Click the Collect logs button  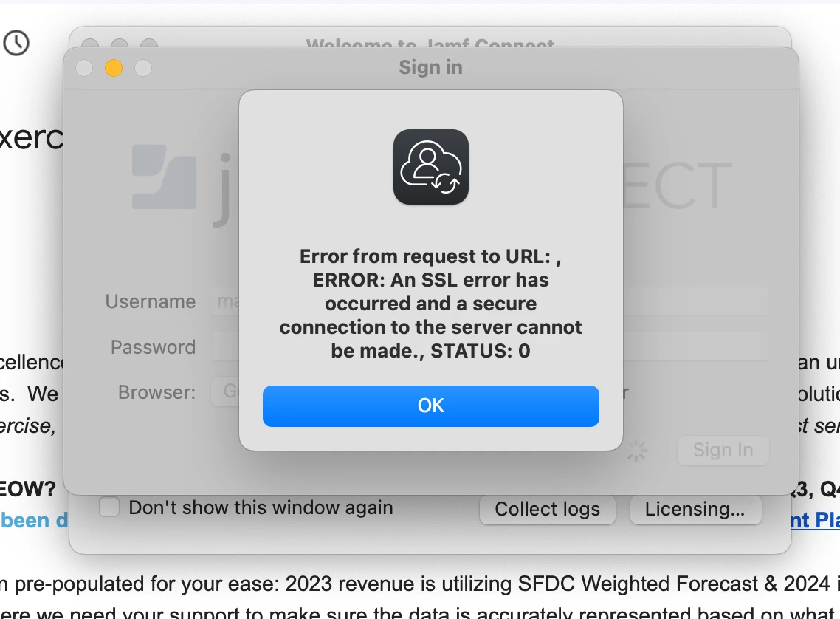point(547,509)
